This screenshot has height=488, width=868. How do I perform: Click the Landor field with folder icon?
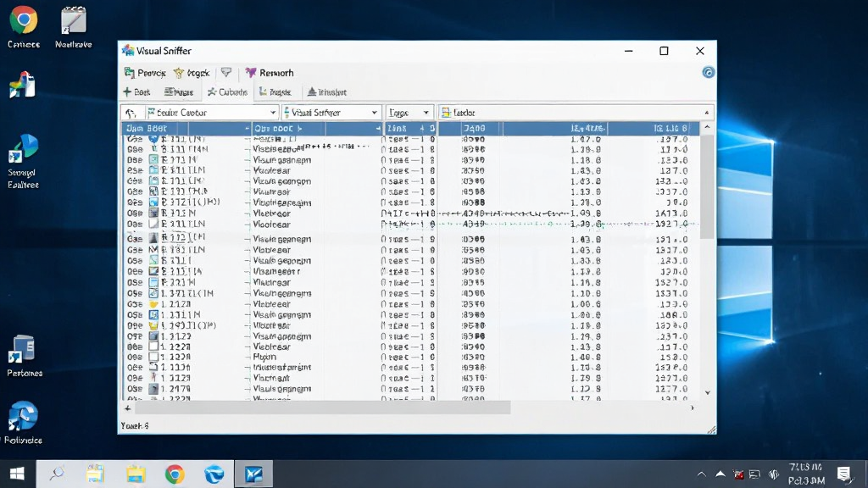click(x=576, y=113)
